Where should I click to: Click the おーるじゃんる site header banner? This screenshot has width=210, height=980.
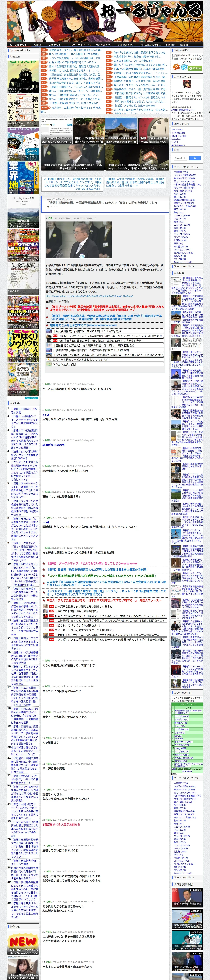click(105, 21)
